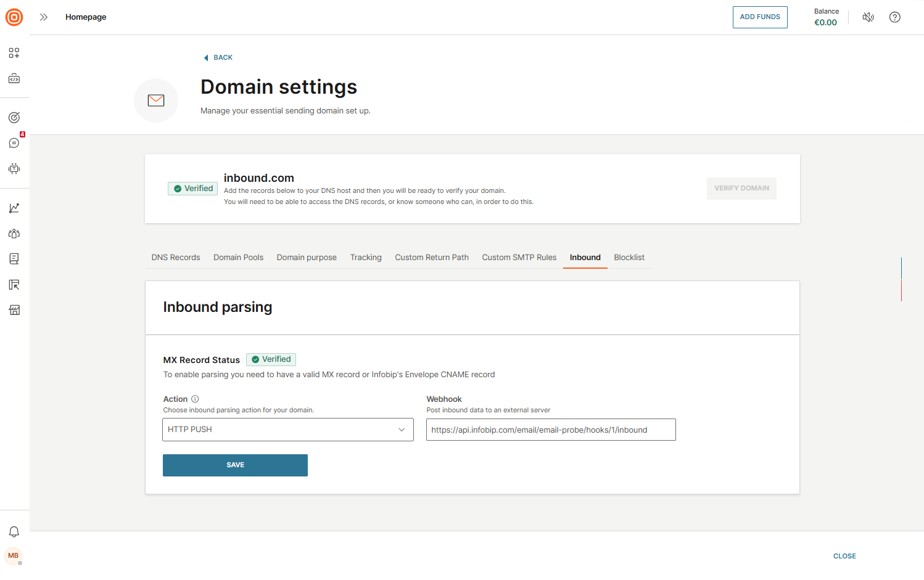Open the Moments target icon in sidebar
Image resolution: width=924 pixels, height=580 pixels.
14,116
